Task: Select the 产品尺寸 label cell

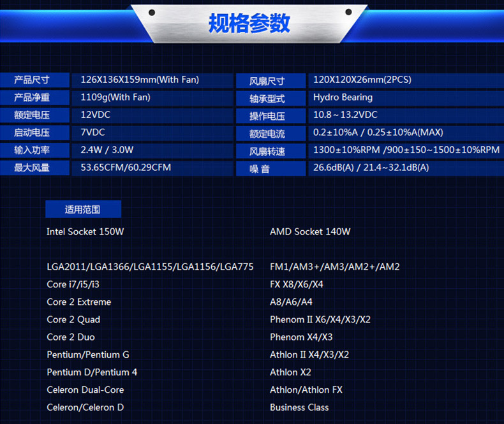Action: point(34,80)
